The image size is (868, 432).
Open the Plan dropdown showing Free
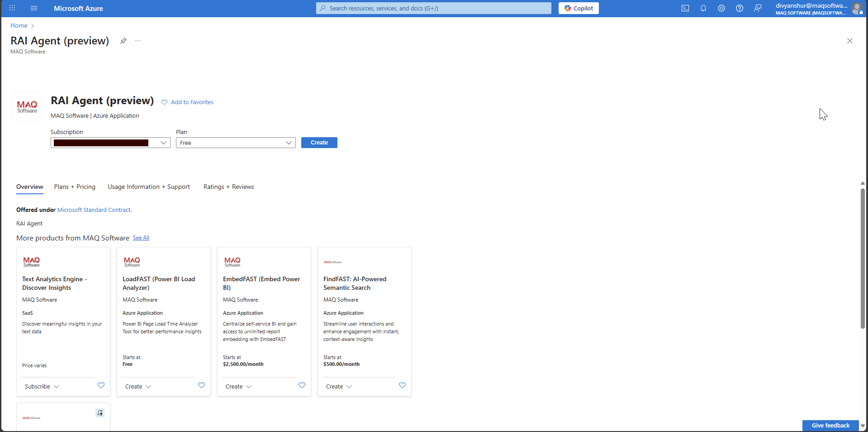[x=236, y=143]
